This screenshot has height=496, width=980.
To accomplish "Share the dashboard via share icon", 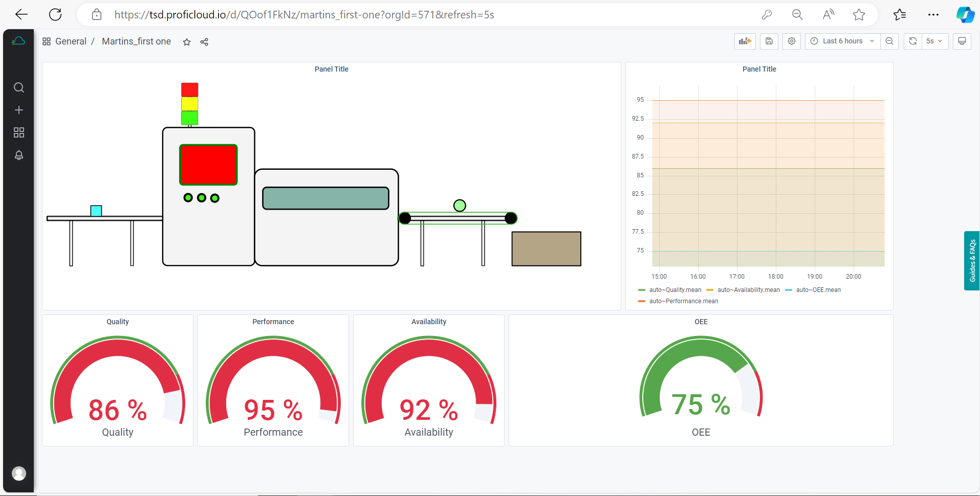I will [204, 42].
